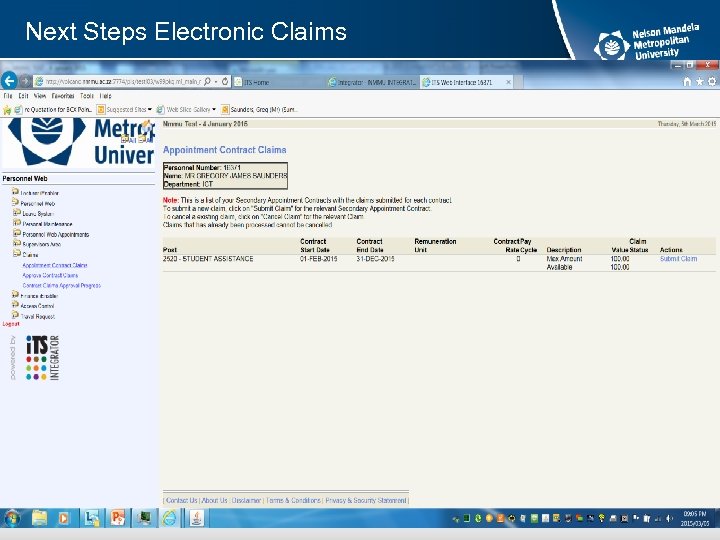Open Appointment Contract Claims sidebar link
The width and height of the screenshot is (720, 540).
tap(55, 265)
